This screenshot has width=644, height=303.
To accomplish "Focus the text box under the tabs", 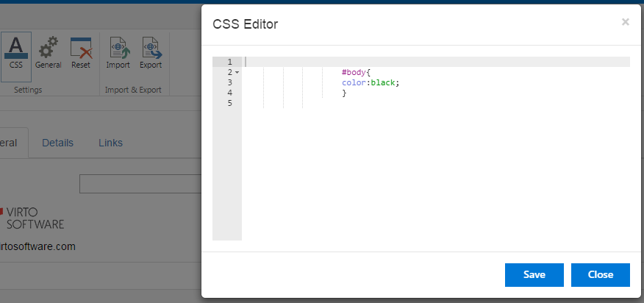I will coord(140,184).
